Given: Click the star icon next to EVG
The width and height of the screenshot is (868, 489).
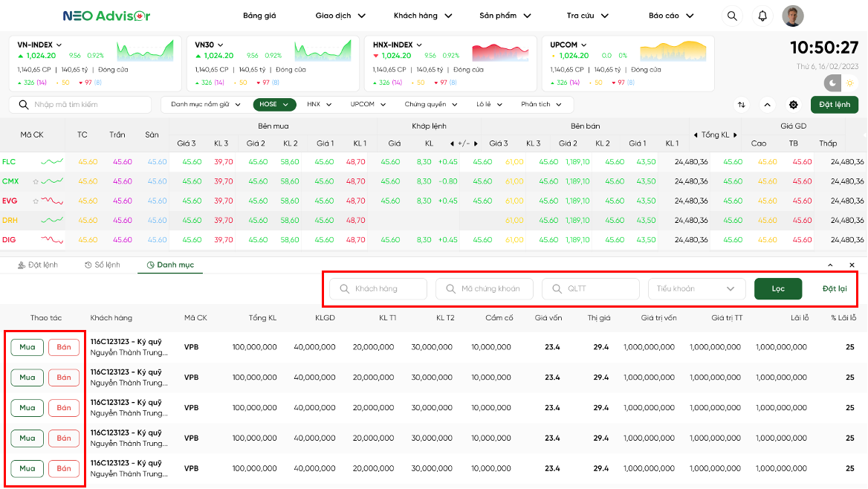Looking at the screenshot, I should (x=35, y=201).
